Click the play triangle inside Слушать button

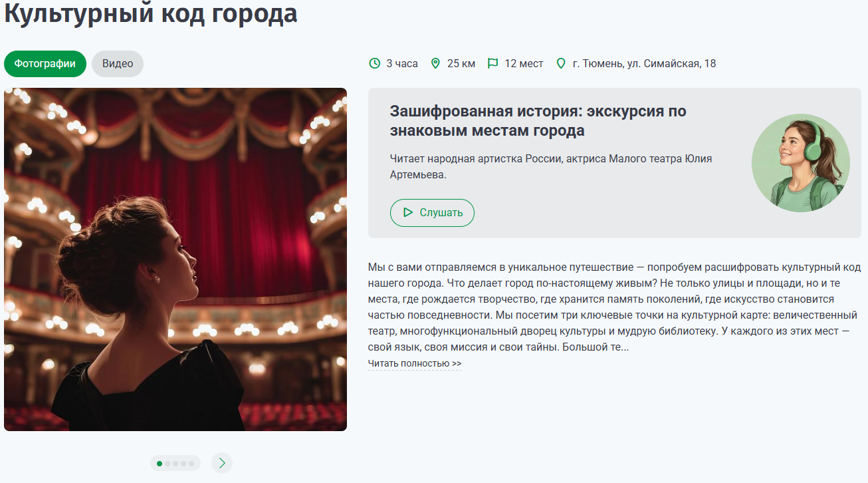pyautogui.click(x=408, y=213)
